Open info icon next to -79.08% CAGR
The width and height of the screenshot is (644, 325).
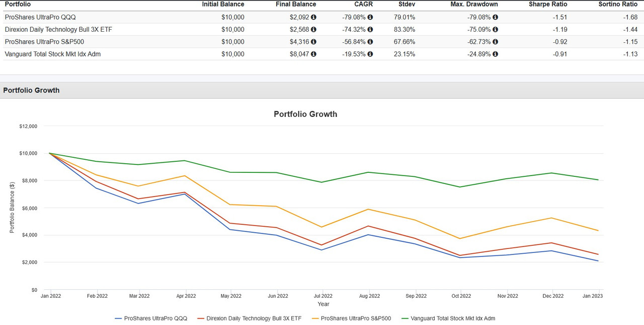(370, 17)
